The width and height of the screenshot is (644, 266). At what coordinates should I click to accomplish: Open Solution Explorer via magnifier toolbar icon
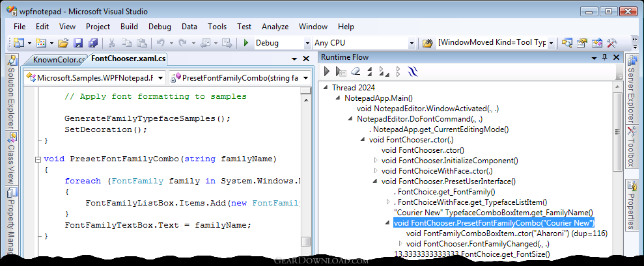(x=568, y=43)
